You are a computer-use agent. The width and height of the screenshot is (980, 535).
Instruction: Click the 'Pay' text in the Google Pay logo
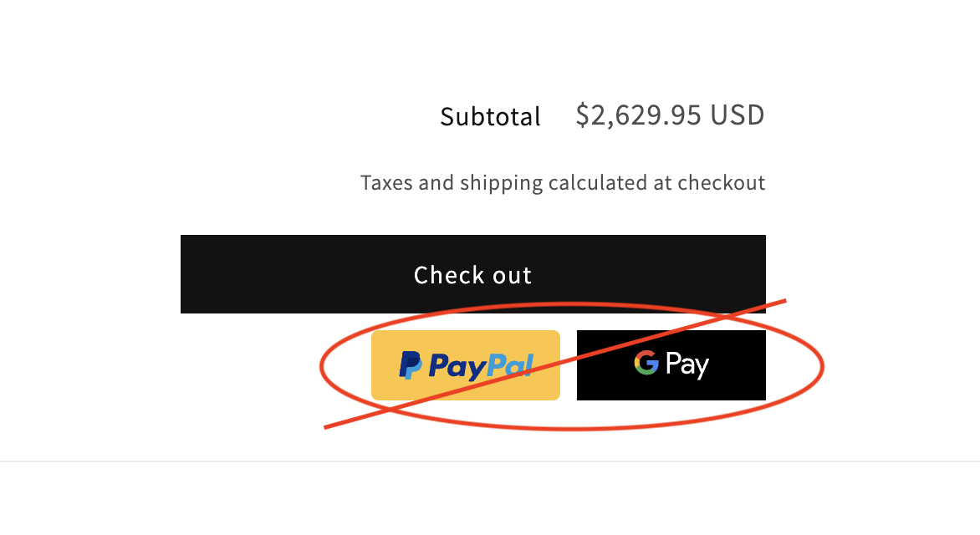click(x=688, y=364)
